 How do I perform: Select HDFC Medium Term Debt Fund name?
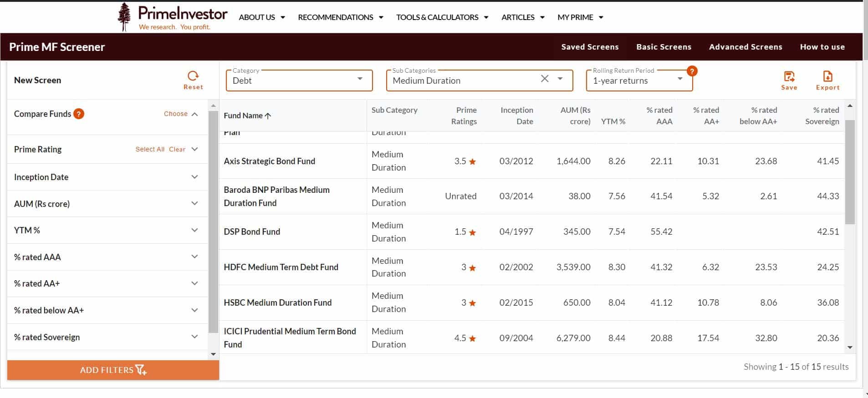[x=281, y=267]
